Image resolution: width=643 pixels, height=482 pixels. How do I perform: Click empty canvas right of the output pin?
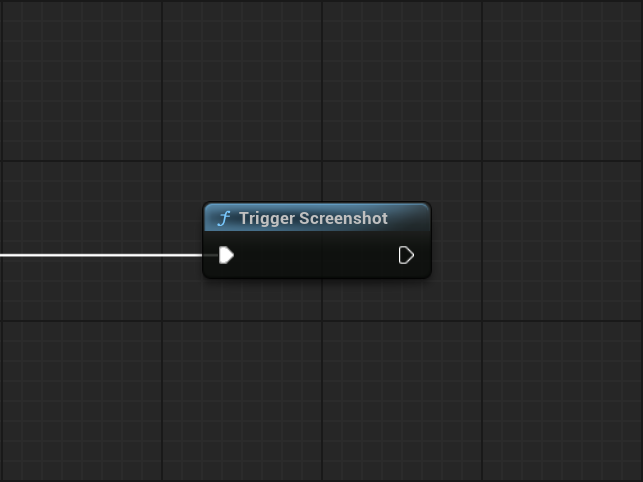(x=520, y=255)
